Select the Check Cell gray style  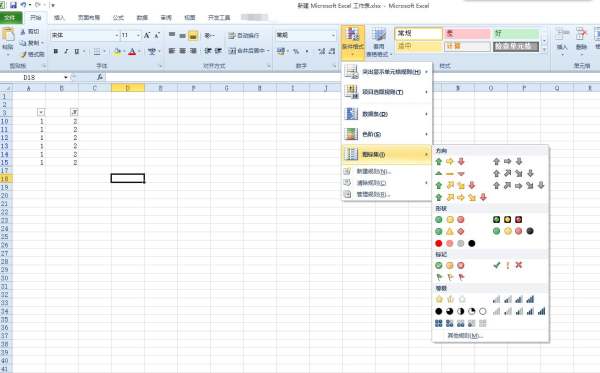coord(516,47)
